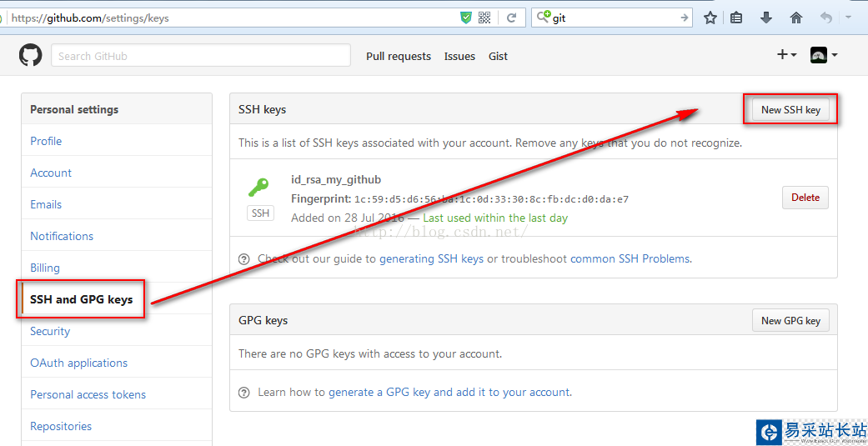Click 'There are no GPG keys' message
This screenshot has height=446, width=868.
(x=370, y=353)
